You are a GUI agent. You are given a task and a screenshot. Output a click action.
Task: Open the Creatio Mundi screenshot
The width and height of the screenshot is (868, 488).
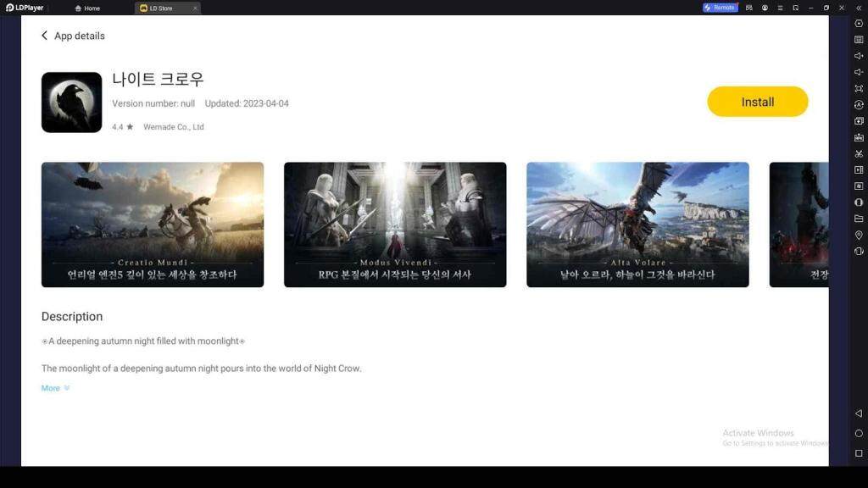(153, 225)
